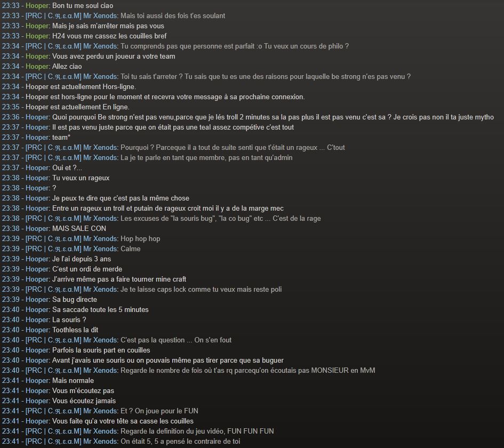Click the "Vous écoutez jamais" message
This screenshot has height=448, width=504.
(x=84, y=401)
